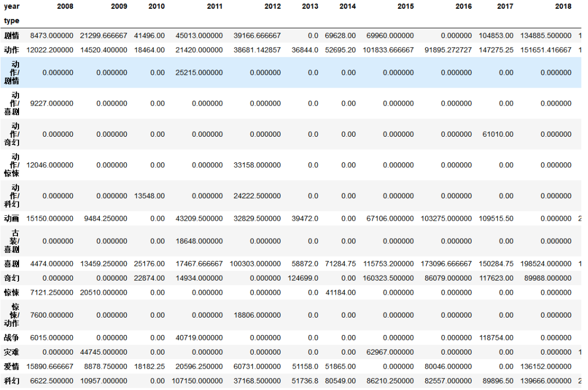This screenshot has height=390, width=588.
Task: Select the 剧情 row label
Action: [11, 35]
